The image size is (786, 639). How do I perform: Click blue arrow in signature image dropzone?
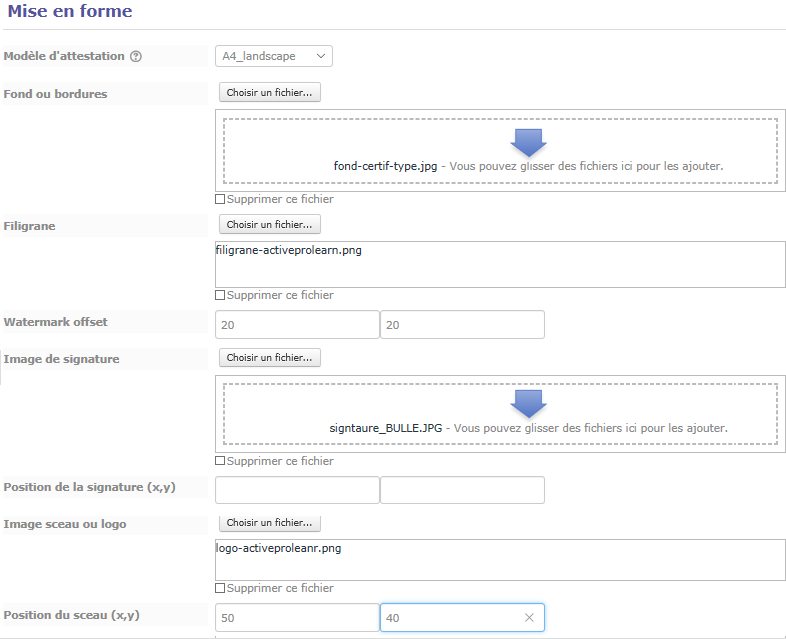pyautogui.click(x=528, y=404)
